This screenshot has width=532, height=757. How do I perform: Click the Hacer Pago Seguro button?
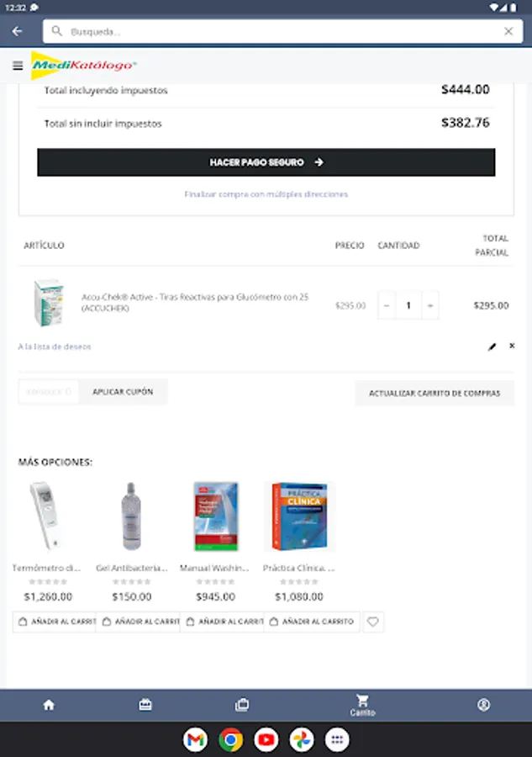(266, 162)
